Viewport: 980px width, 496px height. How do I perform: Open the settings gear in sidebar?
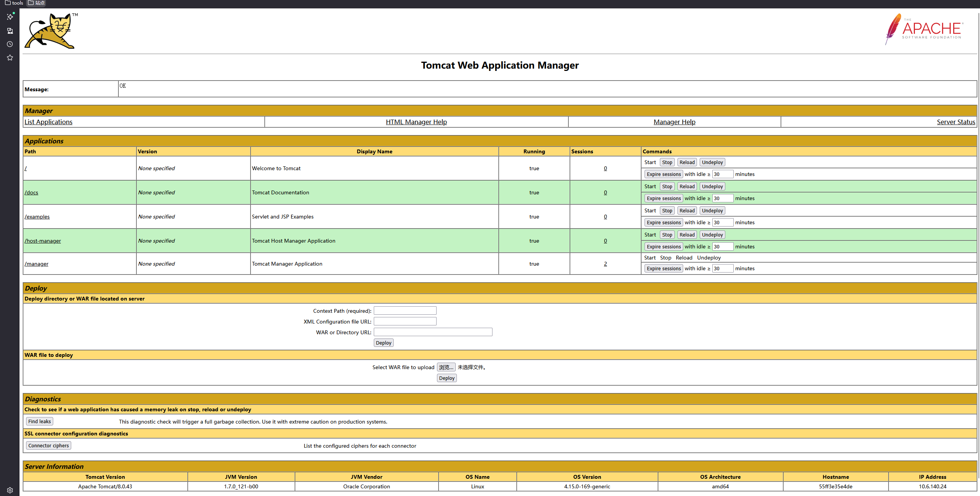tap(10, 490)
